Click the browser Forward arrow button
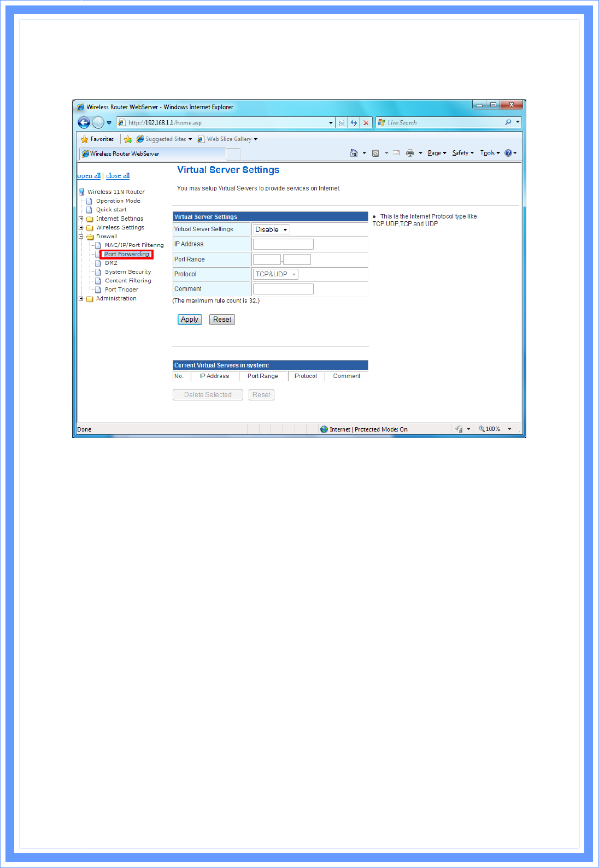Image resolution: width=599 pixels, height=868 pixels. (x=98, y=122)
